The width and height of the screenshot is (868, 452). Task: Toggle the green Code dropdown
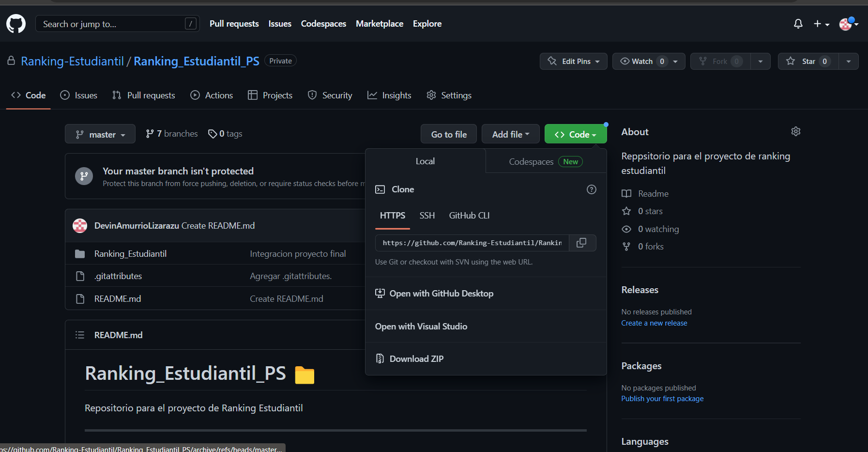576,134
